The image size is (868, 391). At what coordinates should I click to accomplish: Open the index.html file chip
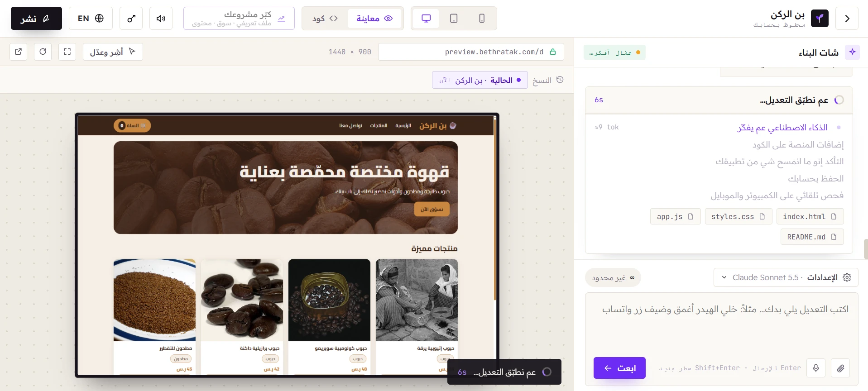(x=810, y=216)
